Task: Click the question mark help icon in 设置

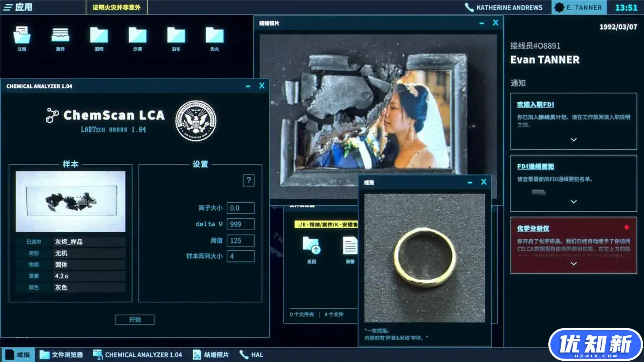Action: coord(249,180)
